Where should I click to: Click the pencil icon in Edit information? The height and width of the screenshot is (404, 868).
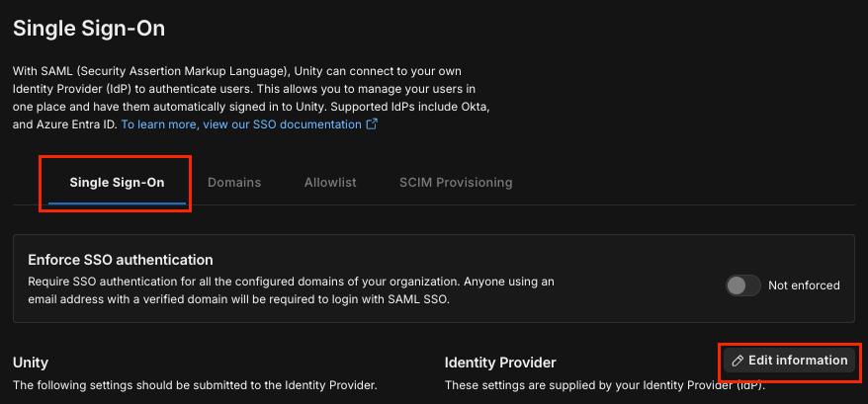click(x=737, y=361)
